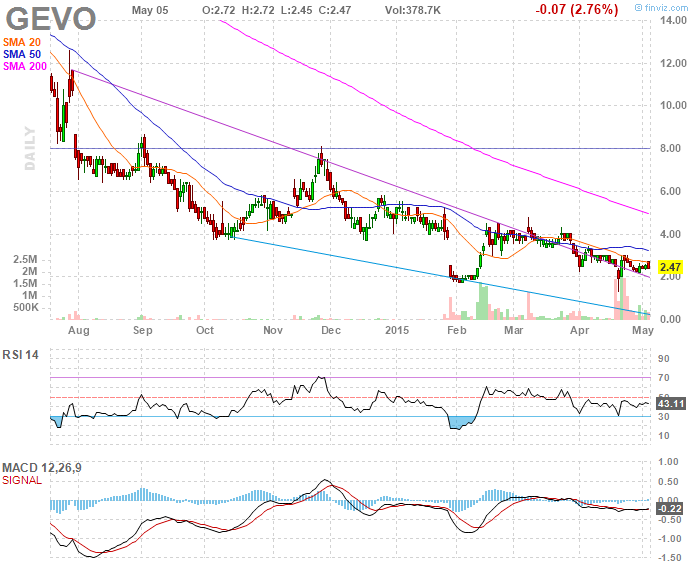This screenshot has height=566, width=700.
Task: Click the SMA 20 legend label
Action: coord(21,42)
